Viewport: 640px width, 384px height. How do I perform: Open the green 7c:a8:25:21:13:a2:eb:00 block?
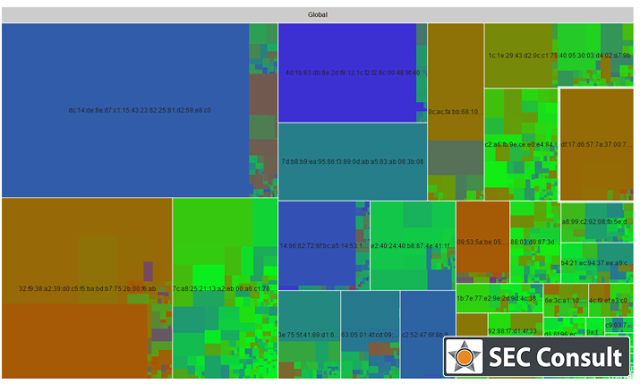tap(225, 289)
